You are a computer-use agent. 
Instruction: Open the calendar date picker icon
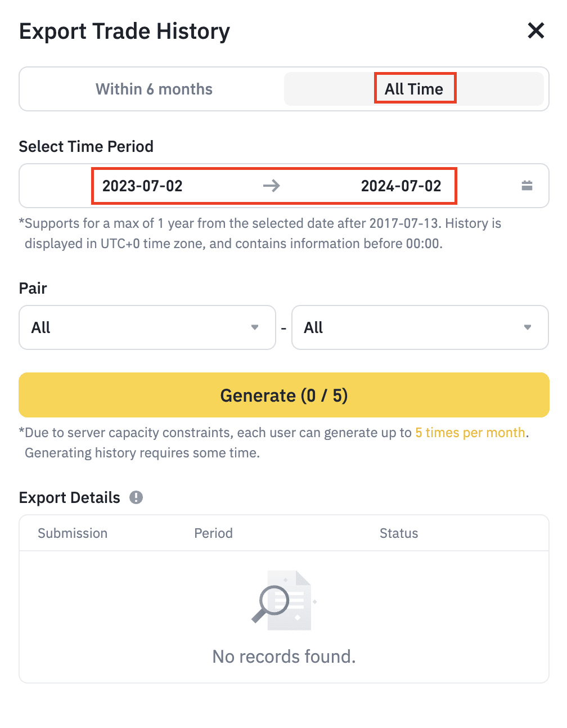tap(526, 186)
